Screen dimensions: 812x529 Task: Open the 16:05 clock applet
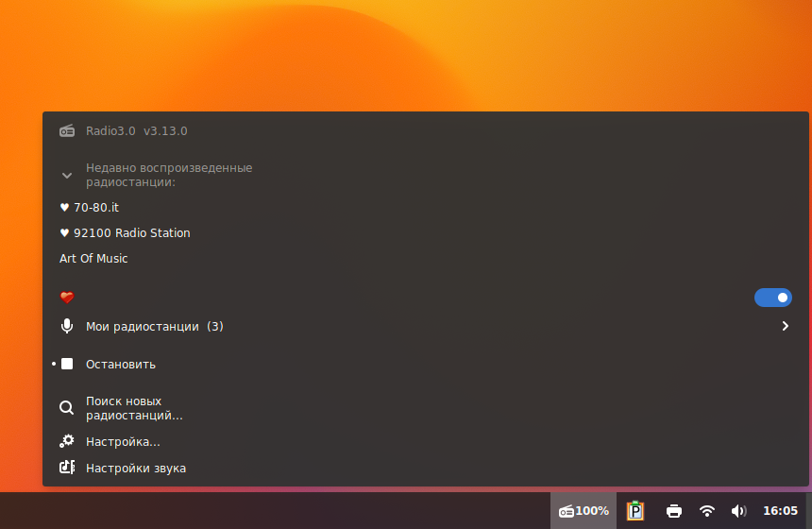781,511
